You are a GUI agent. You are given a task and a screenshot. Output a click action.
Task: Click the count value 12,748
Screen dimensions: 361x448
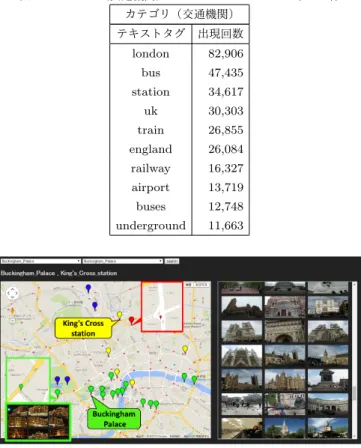coord(226,206)
